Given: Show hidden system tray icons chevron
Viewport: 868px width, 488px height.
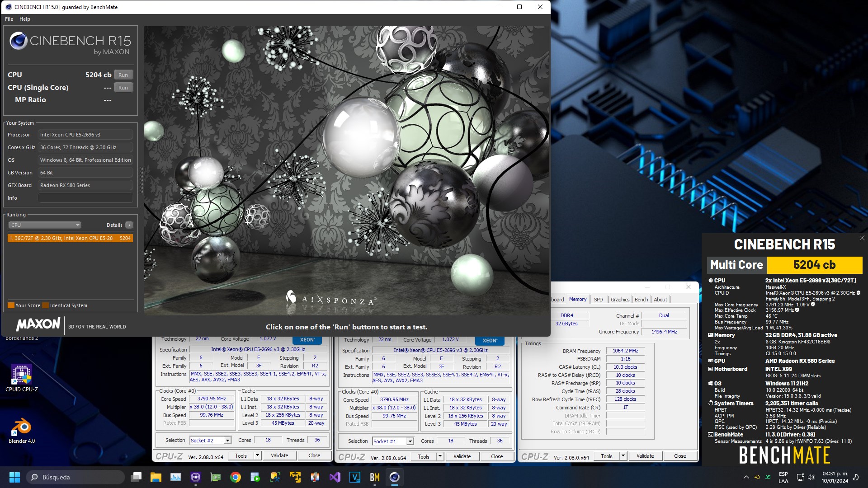Looking at the screenshot, I should coord(746,477).
